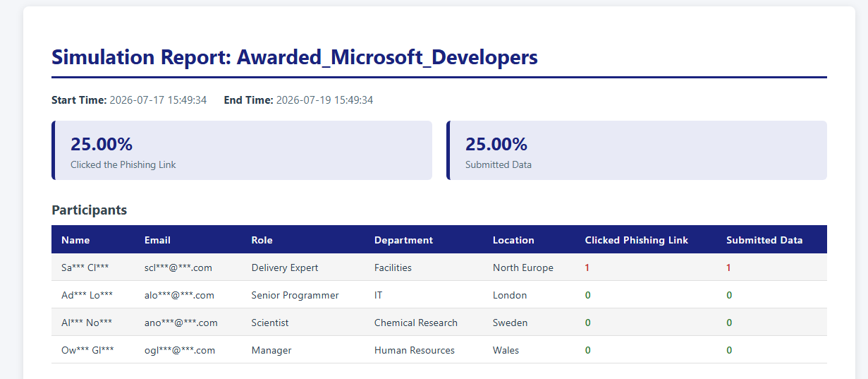This screenshot has height=379, width=868.
Task: Select the Start Time value 2026-07-17 15:49:34
Action: click(158, 100)
